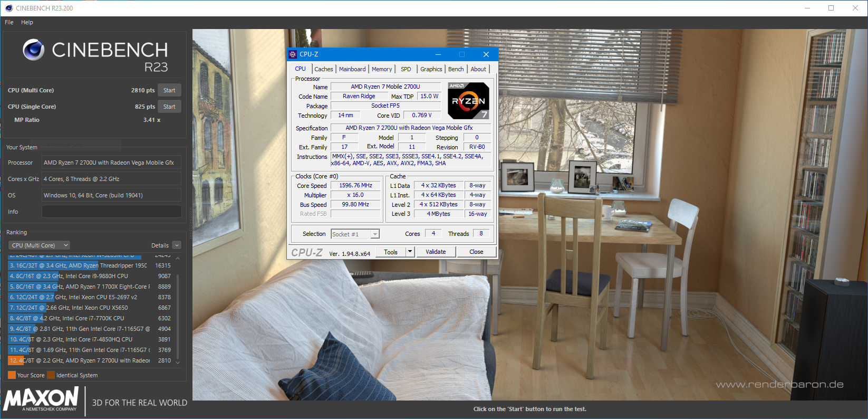Click the Revision value RV-B0
The height and width of the screenshot is (419, 868).
tap(477, 147)
